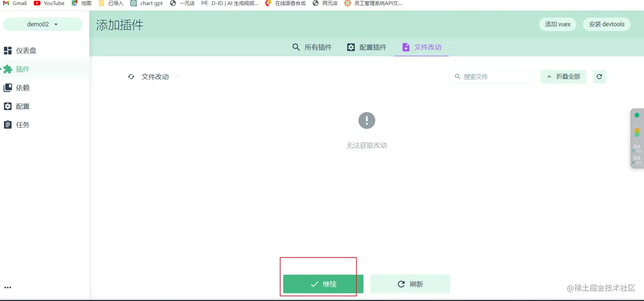Click the D-ID AI 生成视频 bookmark icon
Viewport: 644px width, 301px height.
[204, 3]
